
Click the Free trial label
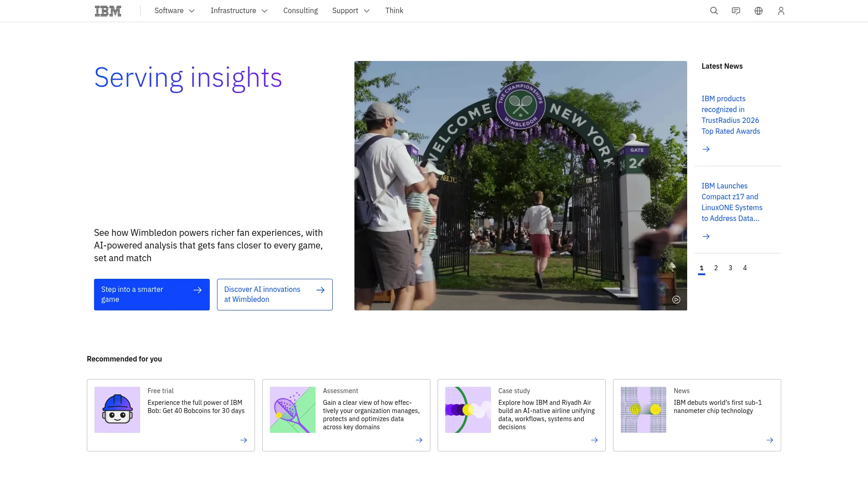[160, 391]
